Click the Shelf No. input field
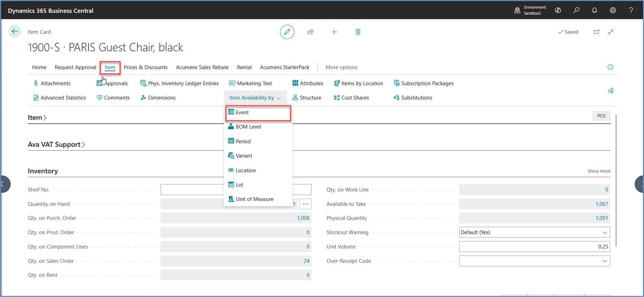 click(236, 190)
